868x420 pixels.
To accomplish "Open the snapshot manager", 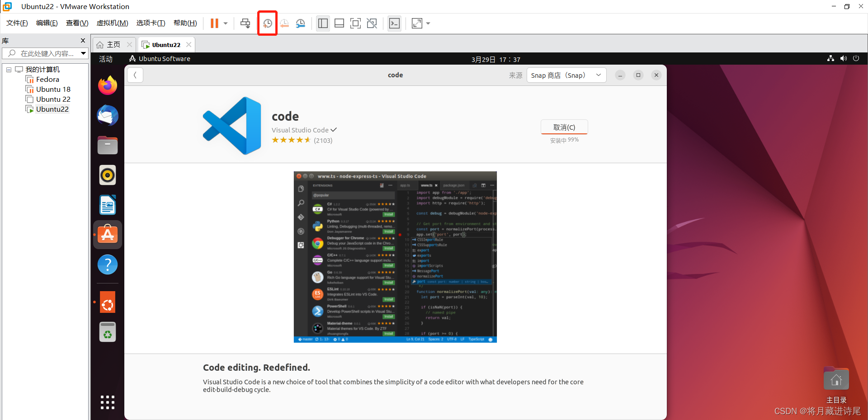I will pyautogui.click(x=301, y=23).
